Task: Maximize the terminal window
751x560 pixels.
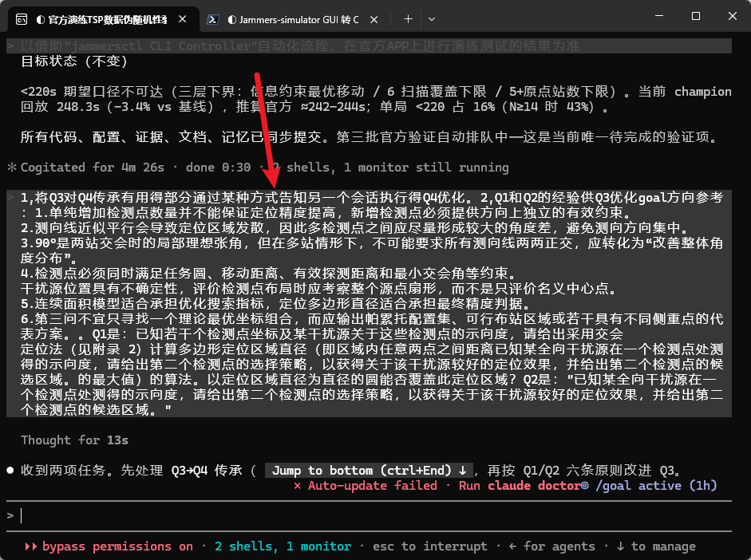Action: (x=696, y=16)
